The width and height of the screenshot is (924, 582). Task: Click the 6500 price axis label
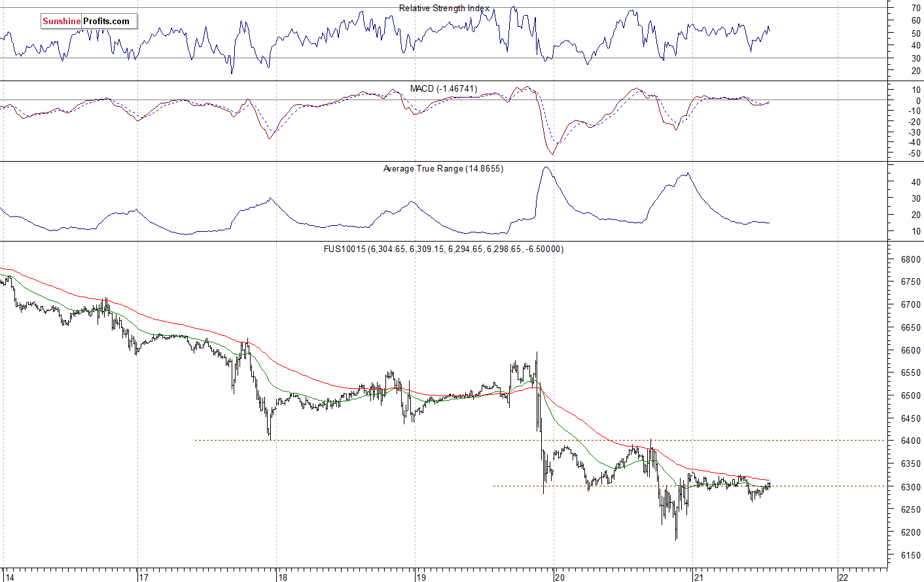click(911, 395)
